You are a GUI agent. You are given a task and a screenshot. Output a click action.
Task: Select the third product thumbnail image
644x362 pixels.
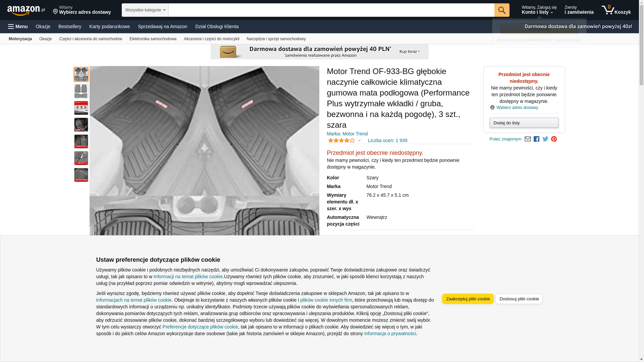81,108
